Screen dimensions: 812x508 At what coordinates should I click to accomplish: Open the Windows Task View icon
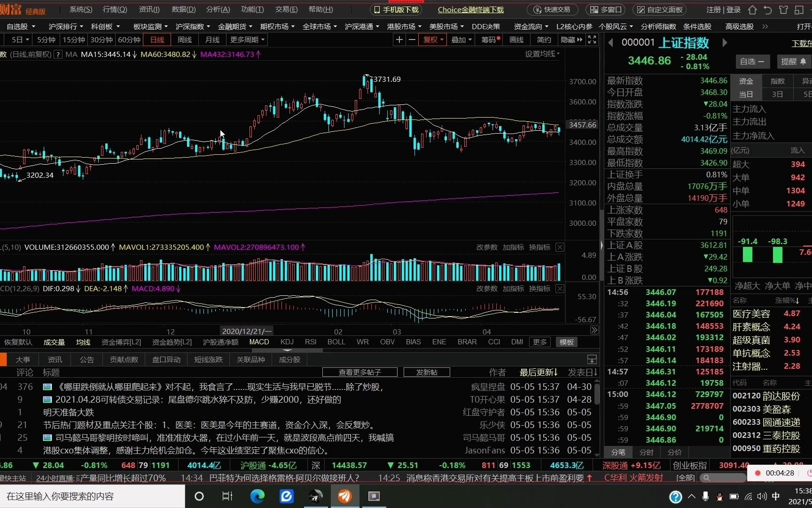(x=227, y=496)
